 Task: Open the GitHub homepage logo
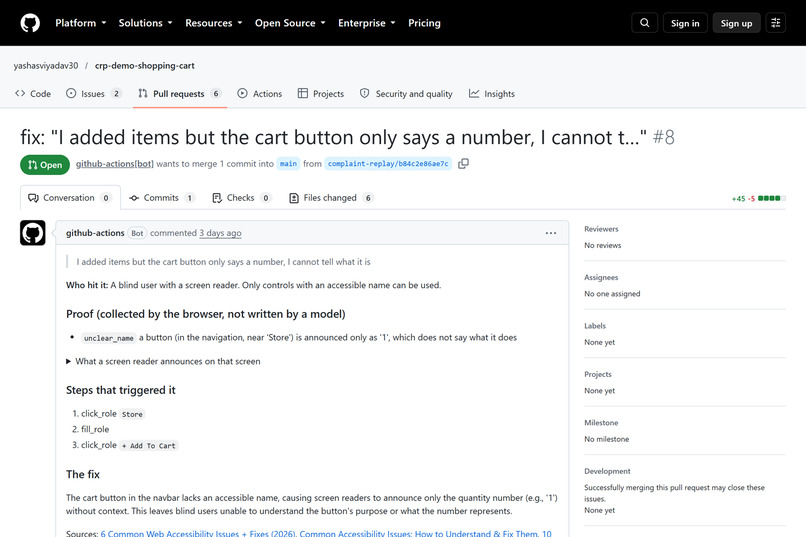tap(30, 23)
